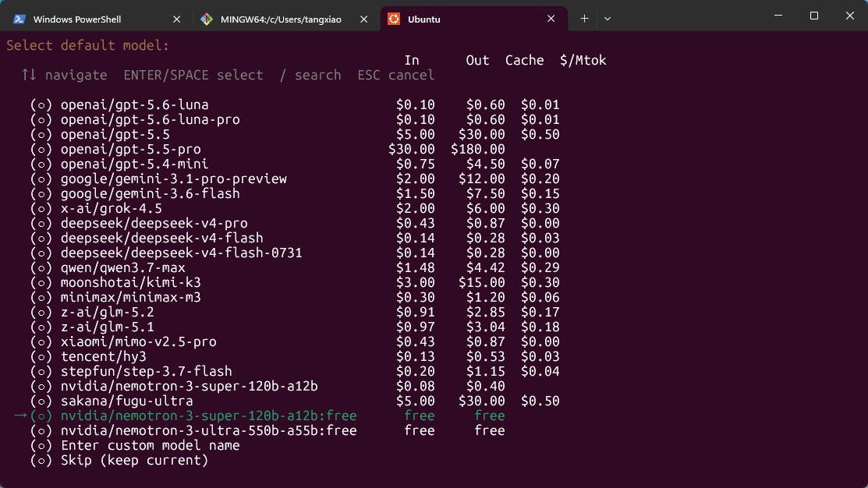This screenshot has height=488, width=868.
Task: Select radio for openai/gpt-5.6-luna
Action: pos(41,104)
